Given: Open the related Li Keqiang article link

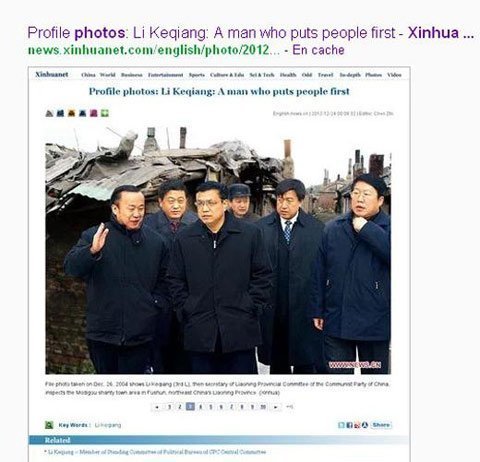Looking at the screenshot, I should coord(157,452).
